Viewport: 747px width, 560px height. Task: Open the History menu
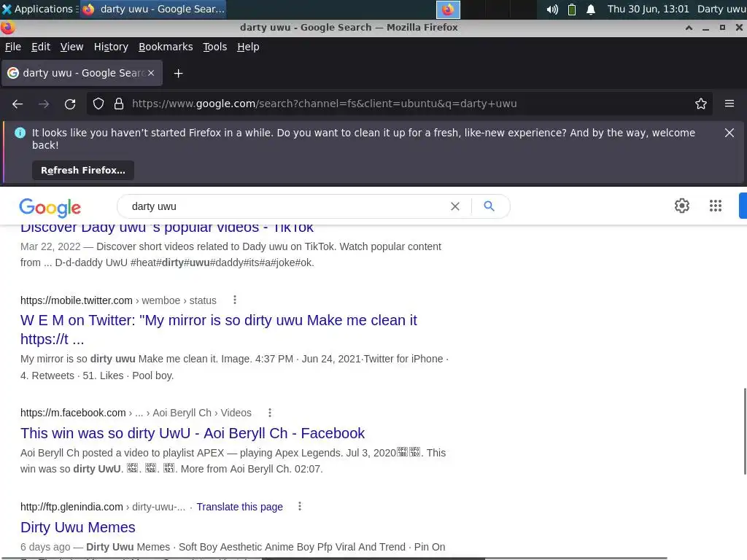pyautogui.click(x=111, y=47)
